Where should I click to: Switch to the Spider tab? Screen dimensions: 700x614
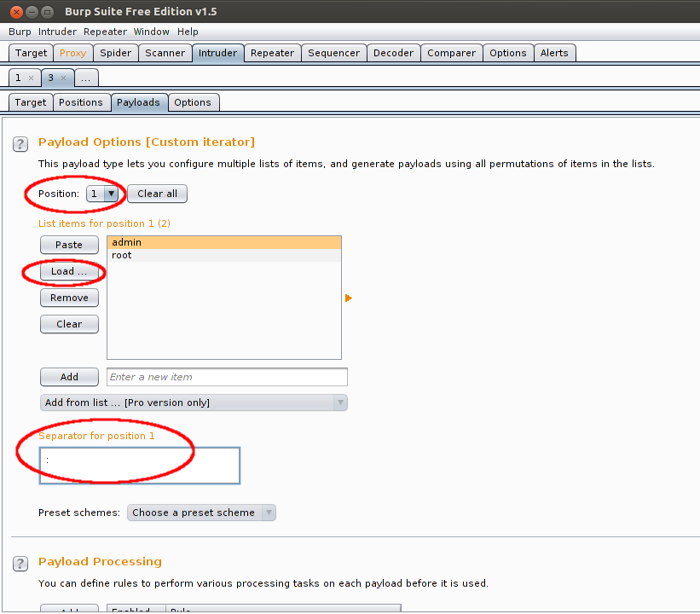116,53
